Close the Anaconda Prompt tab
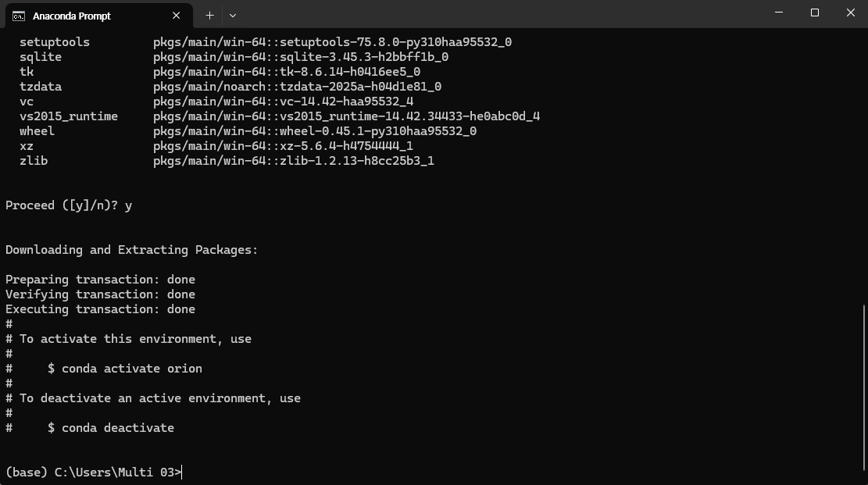Screen dimensions: 868x485 coord(176,16)
